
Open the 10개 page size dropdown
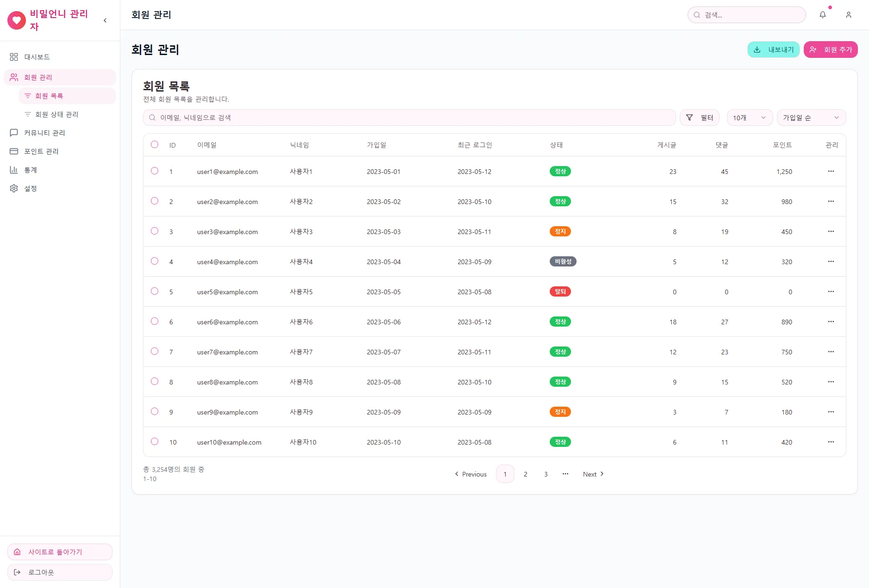coord(750,118)
